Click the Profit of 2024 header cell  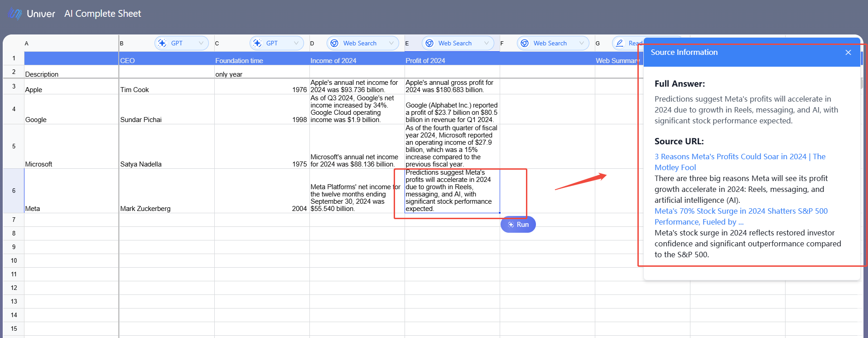(x=452, y=58)
